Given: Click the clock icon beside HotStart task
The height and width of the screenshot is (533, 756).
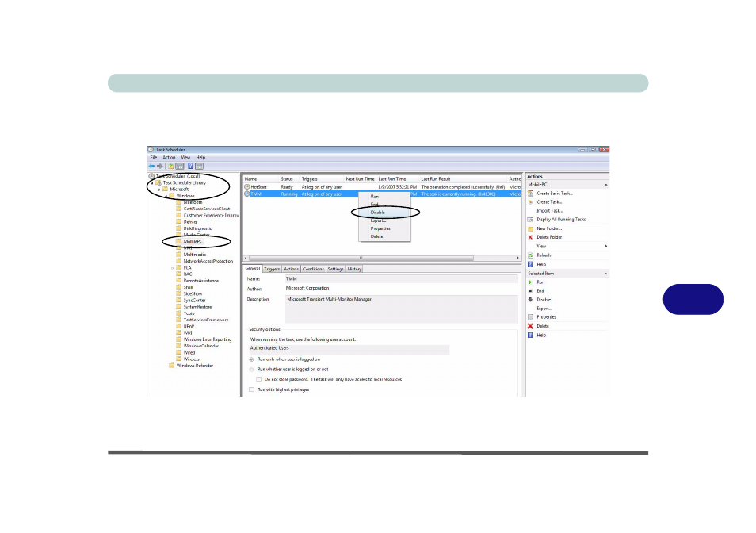Looking at the screenshot, I should tap(247, 186).
